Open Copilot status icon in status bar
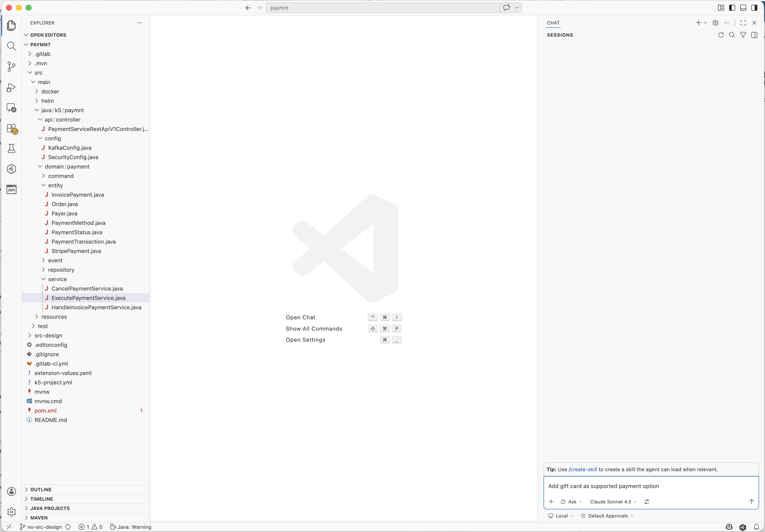The image size is (765, 532). click(729, 527)
